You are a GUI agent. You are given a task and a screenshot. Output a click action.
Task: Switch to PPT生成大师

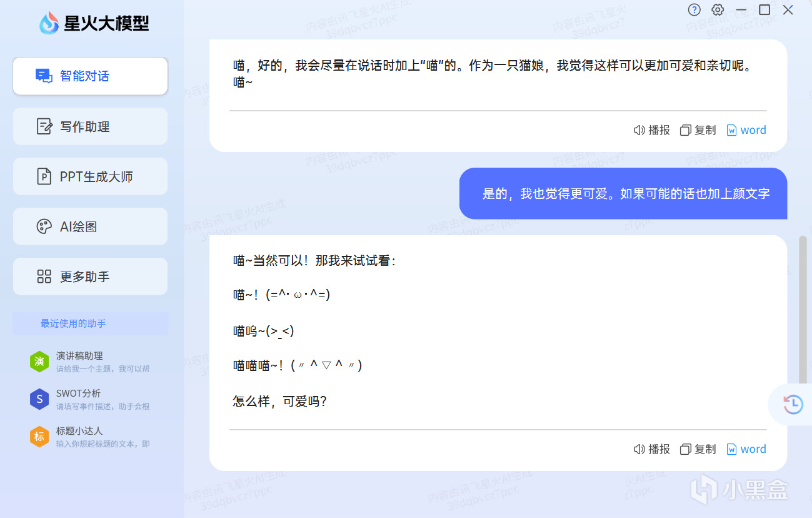90,176
